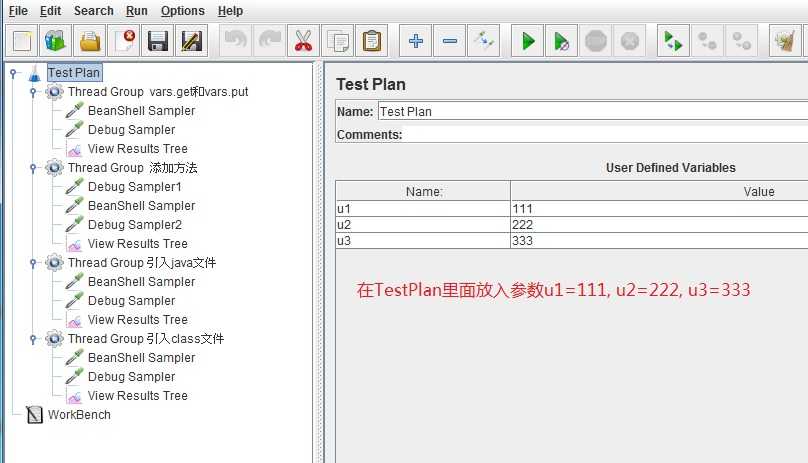Open the Search menu
808x463 pixels.
93,11
